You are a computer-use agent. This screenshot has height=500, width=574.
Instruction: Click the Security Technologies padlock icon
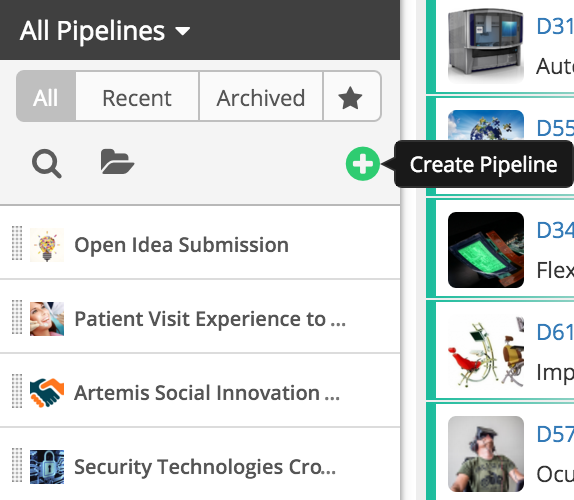(47, 467)
